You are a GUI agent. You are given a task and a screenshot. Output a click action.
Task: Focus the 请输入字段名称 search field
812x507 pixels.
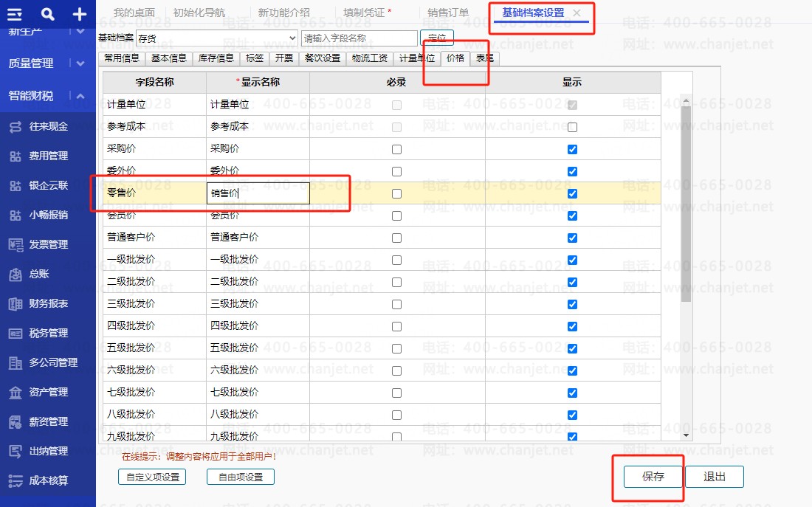pos(359,38)
